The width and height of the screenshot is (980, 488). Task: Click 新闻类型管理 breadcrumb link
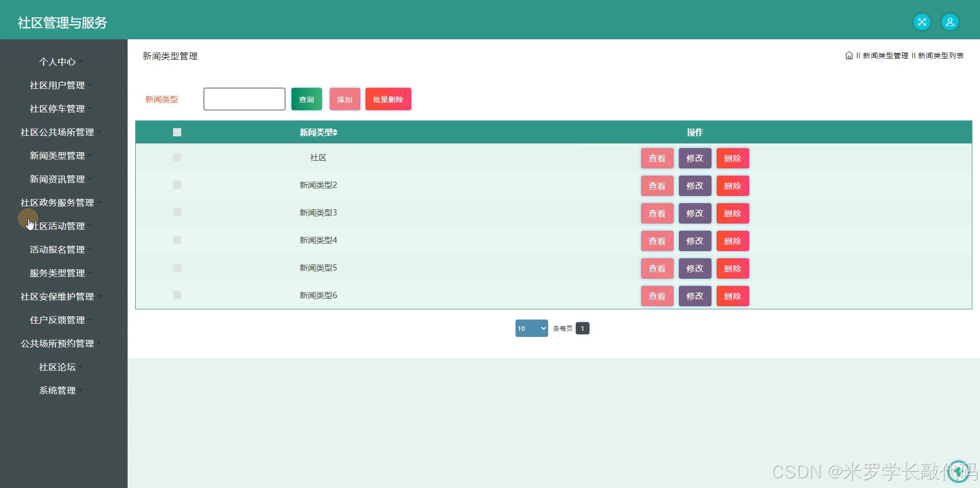(886, 56)
